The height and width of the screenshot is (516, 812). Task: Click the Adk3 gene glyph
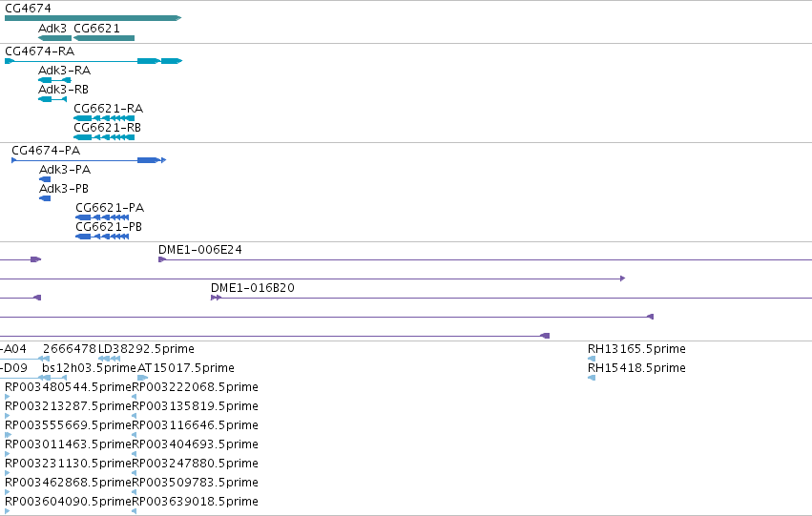pos(55,38)
